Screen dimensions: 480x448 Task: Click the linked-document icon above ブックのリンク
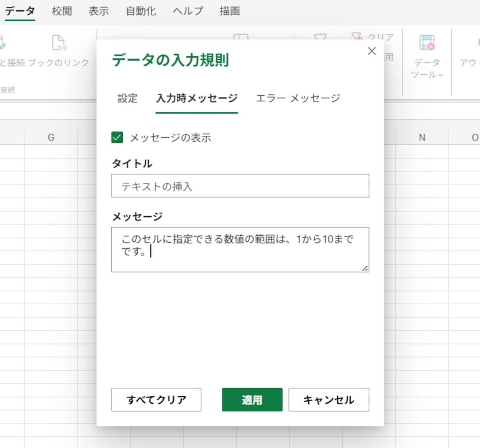[58, 42]
